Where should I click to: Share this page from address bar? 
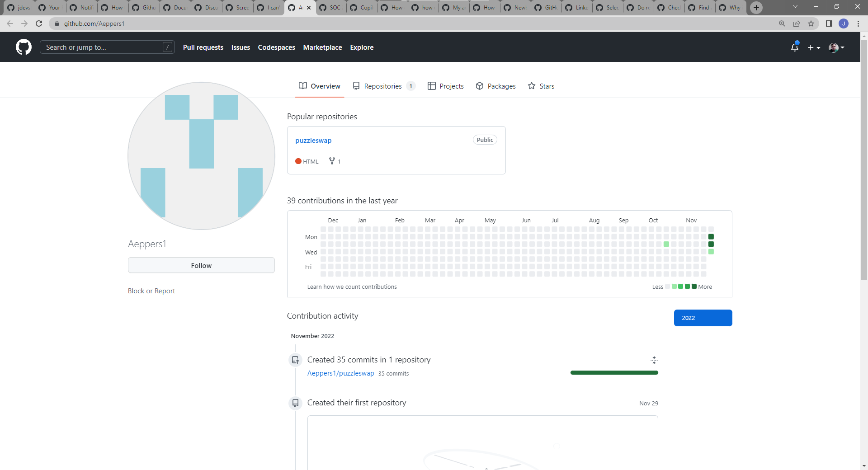(x=797, y=23)
